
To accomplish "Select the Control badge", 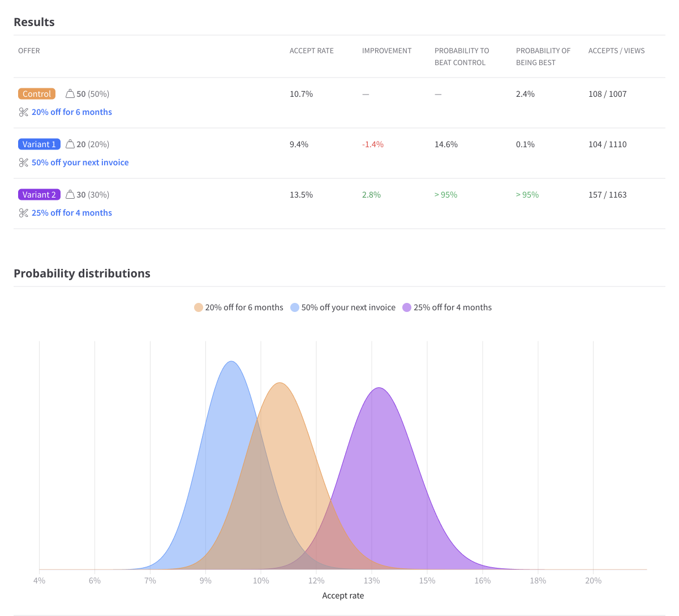I will [36, 93].
